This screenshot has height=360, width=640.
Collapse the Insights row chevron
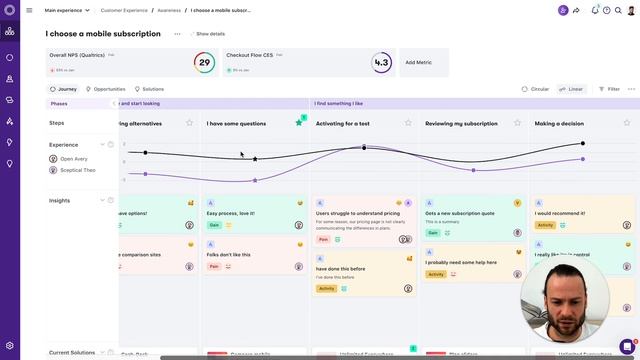pos(102,200)
